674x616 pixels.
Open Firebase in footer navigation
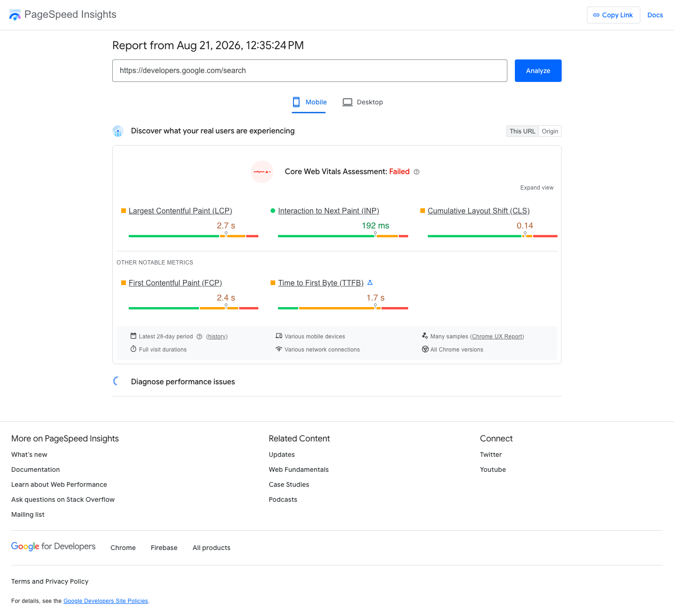pyautogui.click(x=164, y=548)
